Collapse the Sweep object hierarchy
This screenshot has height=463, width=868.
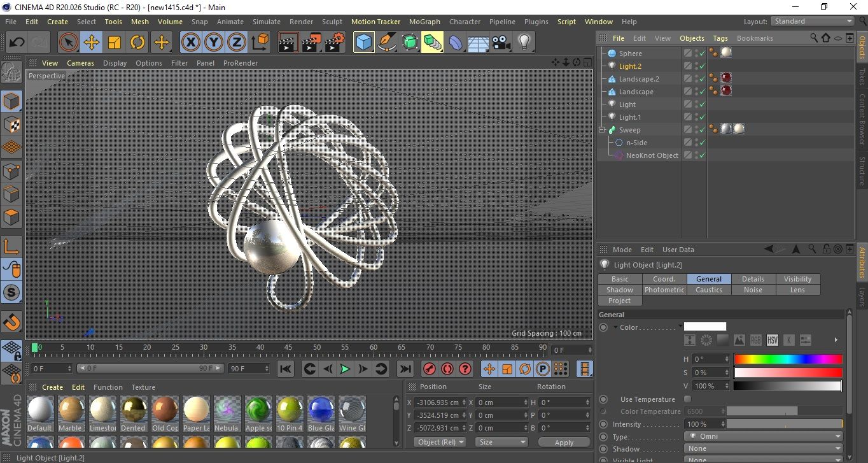tap(601, 130)
